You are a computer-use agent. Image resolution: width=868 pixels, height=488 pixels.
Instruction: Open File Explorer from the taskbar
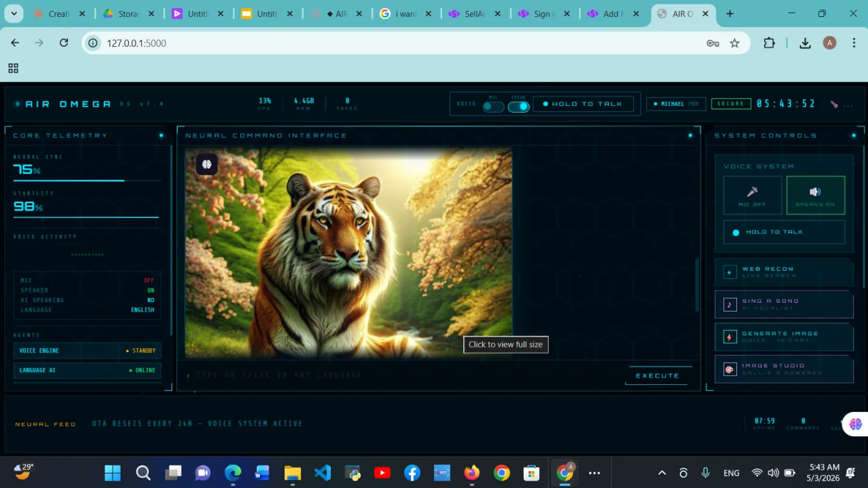pyautogui.click(x=292, y=472)
